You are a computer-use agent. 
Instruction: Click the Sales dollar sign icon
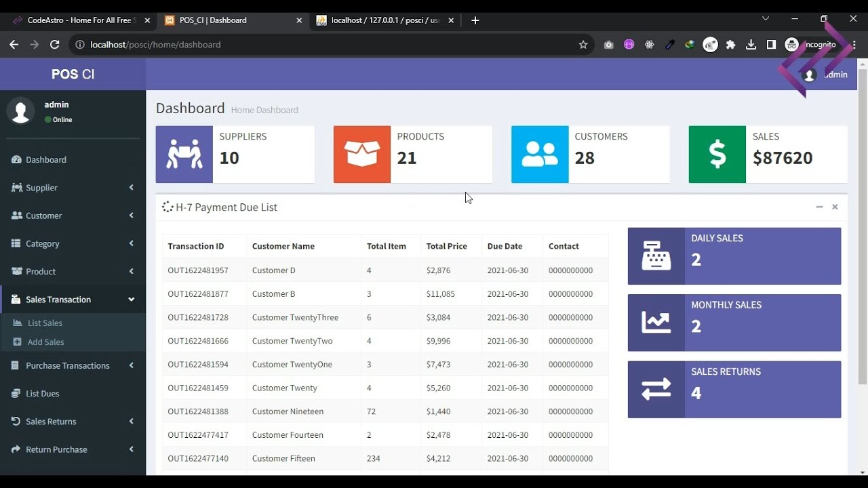click(x=717, y=155)
